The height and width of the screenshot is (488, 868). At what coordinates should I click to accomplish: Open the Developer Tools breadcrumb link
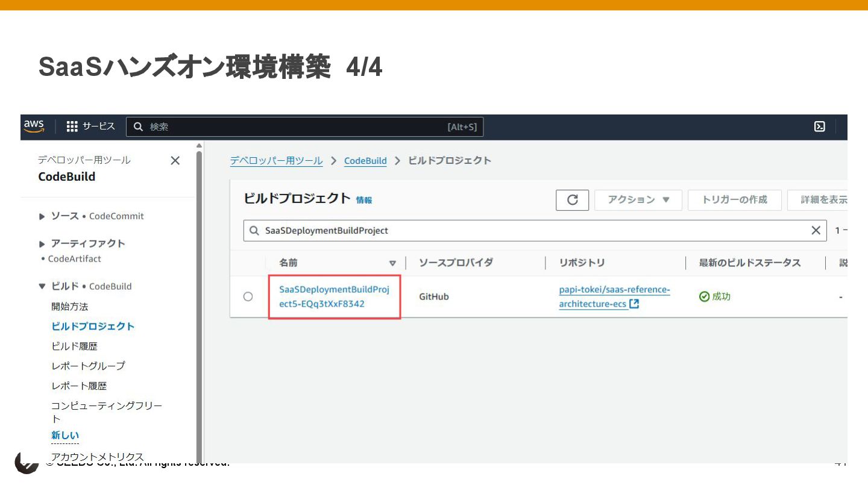point(276,161)
